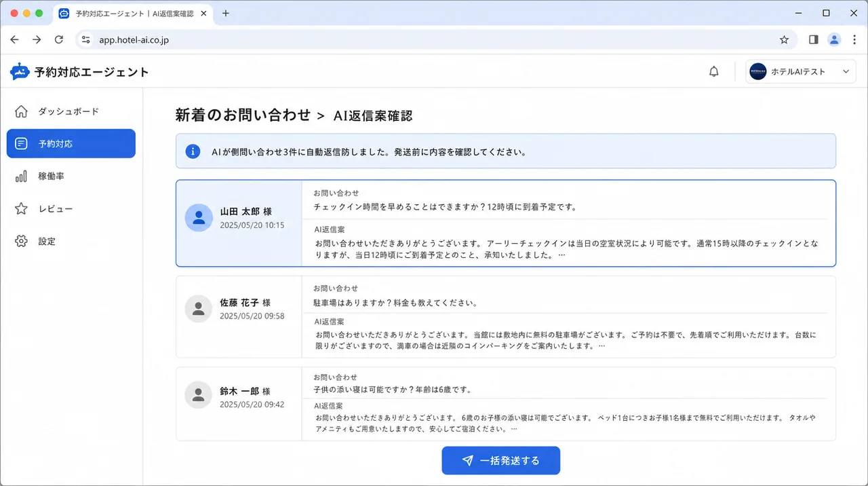The width and height of the screenshot is (868, 486).
Task: Click 佐藤 花子 様 name
Action: pyautogui.click(x=245, y=303)
